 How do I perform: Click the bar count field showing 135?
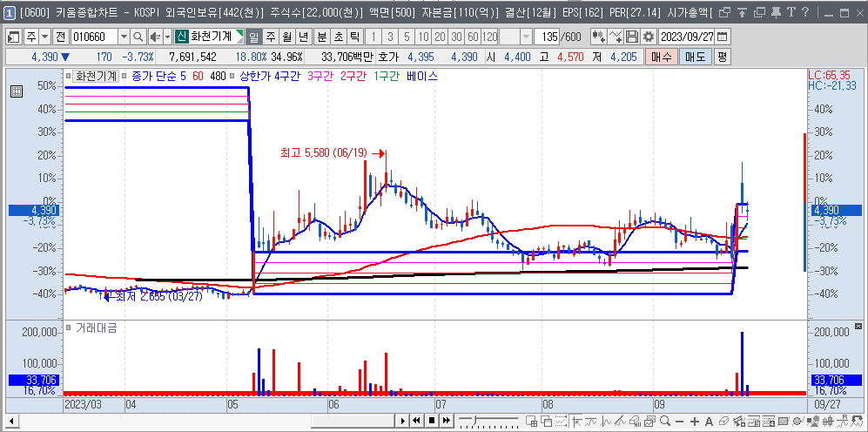point(546,37)
